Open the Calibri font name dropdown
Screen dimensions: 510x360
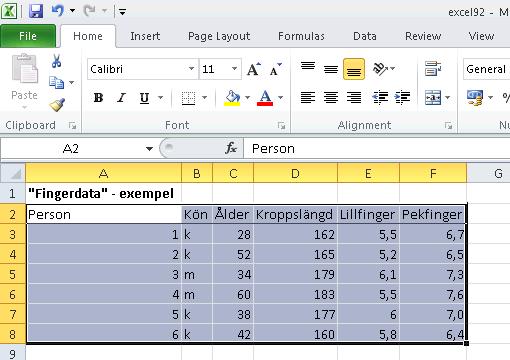(x=191, y=69)
